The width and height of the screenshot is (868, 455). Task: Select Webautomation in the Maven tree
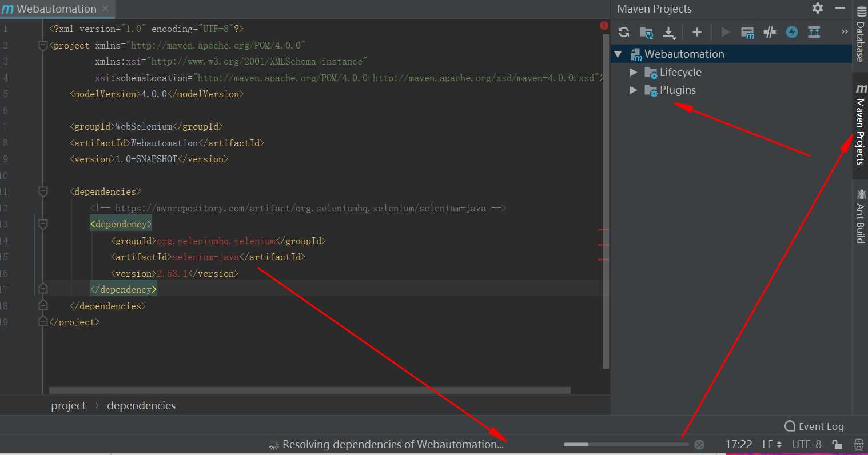point(684,54)
